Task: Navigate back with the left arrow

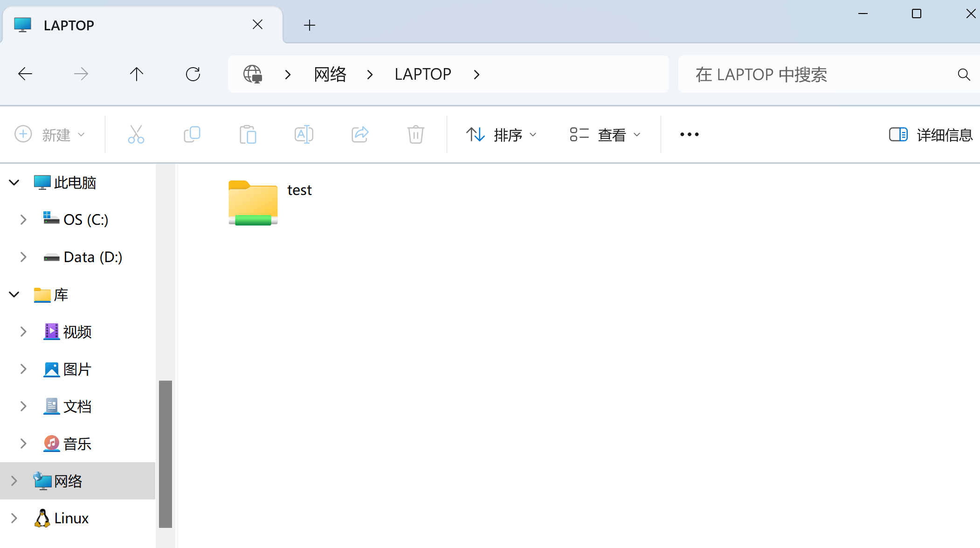Action: pyautogui.click(x=25, y=74)
